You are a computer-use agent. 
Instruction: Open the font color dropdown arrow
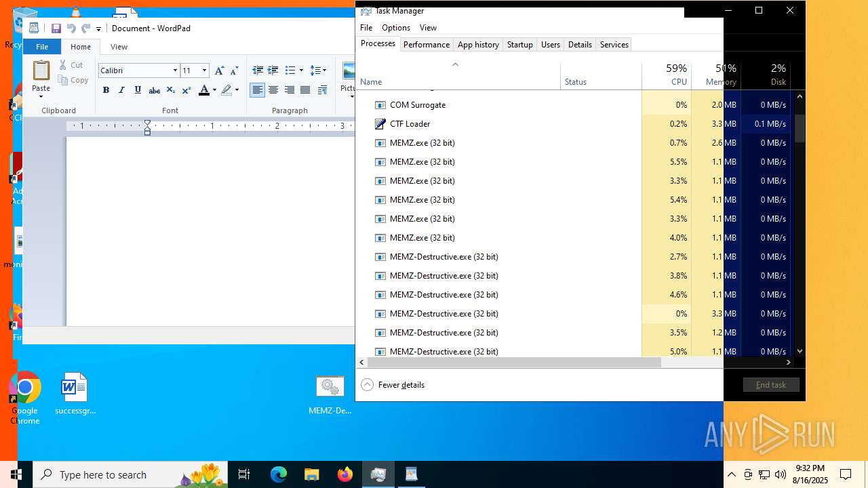[214, 90]
